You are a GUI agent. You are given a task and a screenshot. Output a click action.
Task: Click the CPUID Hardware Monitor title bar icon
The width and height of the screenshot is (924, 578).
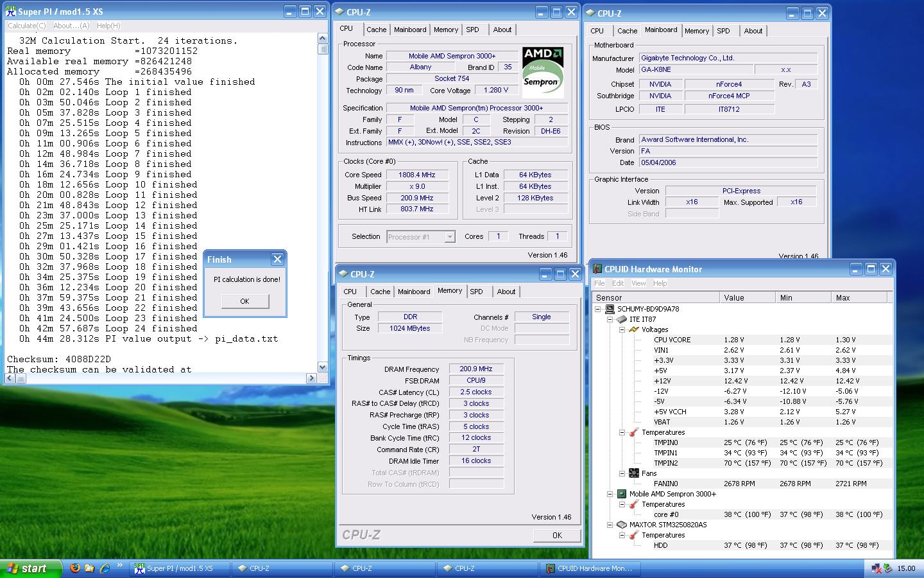[597, 269]
